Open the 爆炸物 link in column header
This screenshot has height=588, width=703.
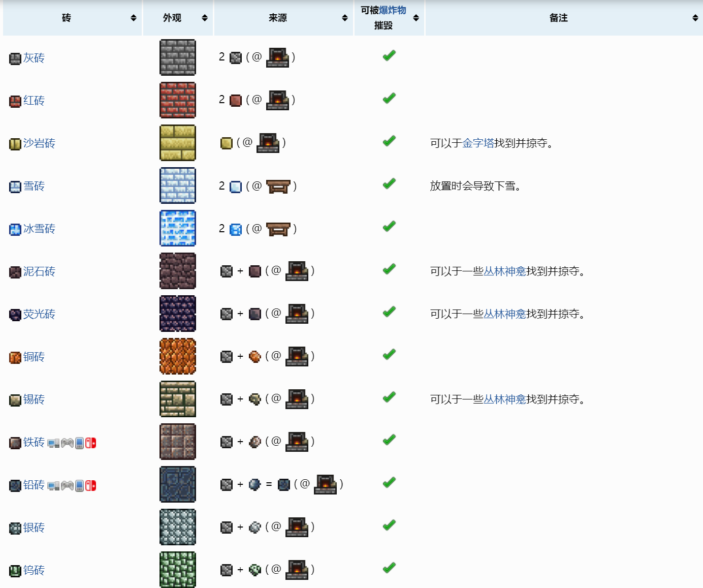click(x=393, y=10)
